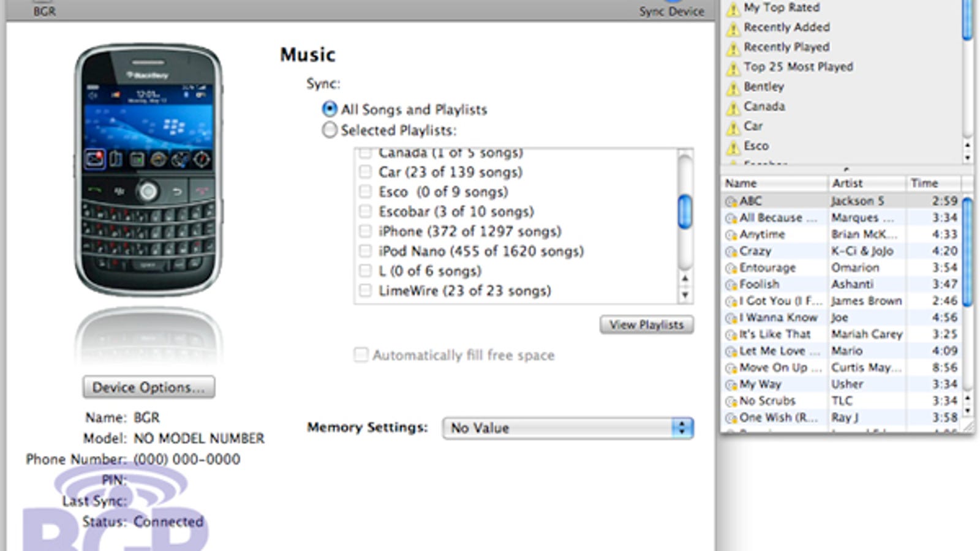This screenshot has width=980, height=551.
Task: Select Recently Played playlist icon
Action: pos(733,48)
